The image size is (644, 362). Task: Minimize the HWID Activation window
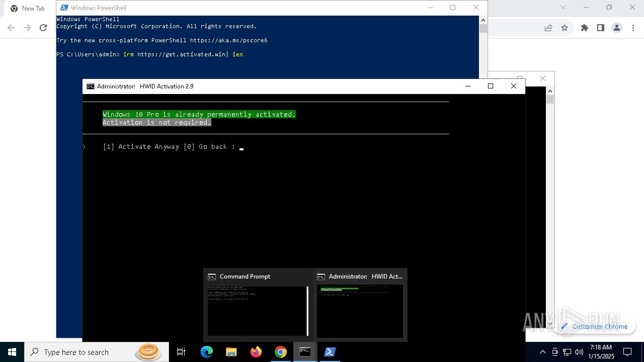(468, 86)
